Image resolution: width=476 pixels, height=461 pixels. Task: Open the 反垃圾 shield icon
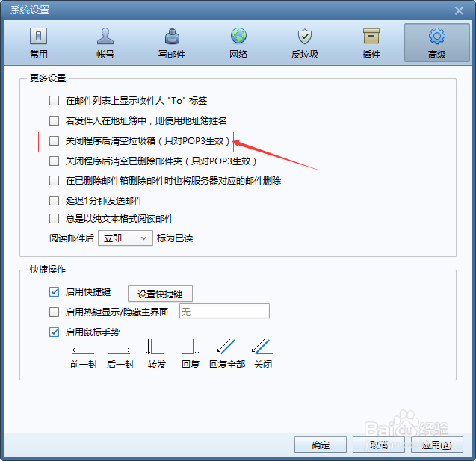[305, 36]
